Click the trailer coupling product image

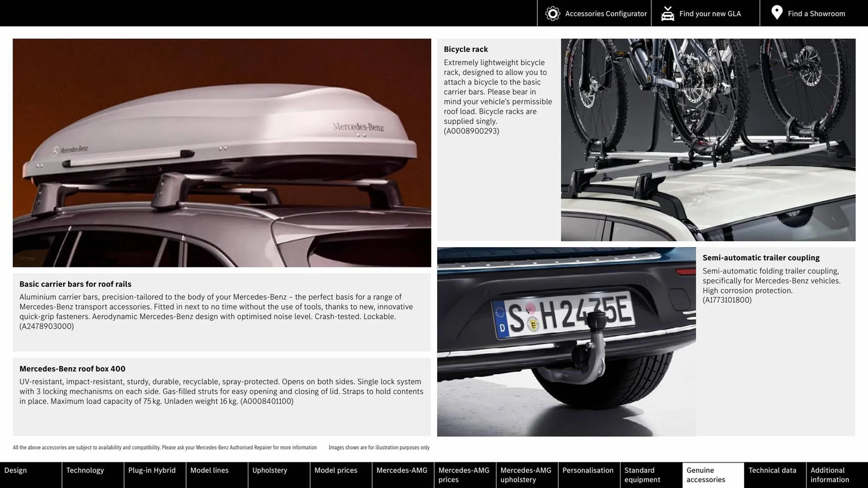coord(566,342)
